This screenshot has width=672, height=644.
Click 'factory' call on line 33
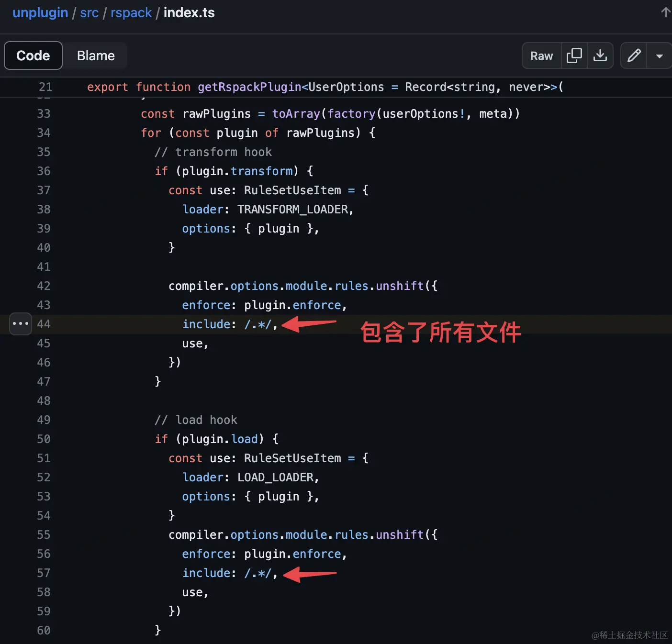pyautogui.click(x=351, y=114)
